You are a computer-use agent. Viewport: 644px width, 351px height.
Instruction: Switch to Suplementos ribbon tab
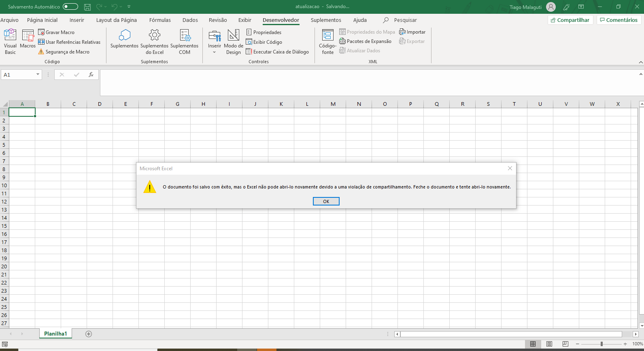(326, 20)
